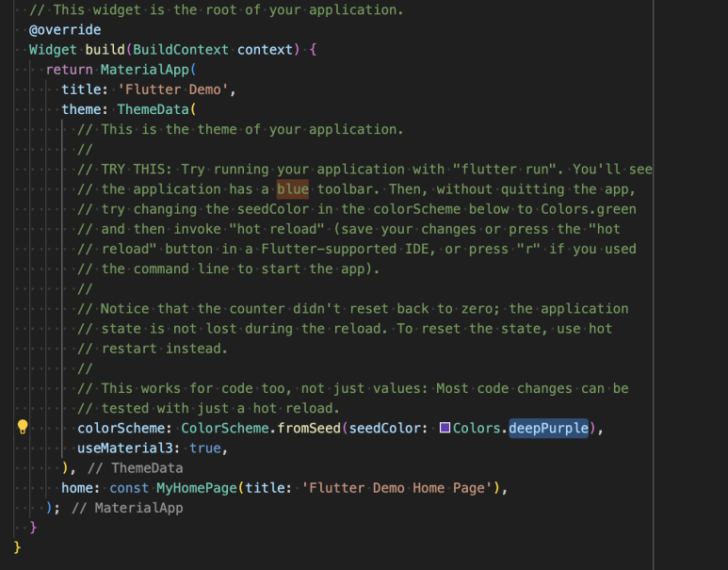This screenshot has width=728, height=570.
Task: Click the ColorScheme class name before fromSeed
Action: (225, 428)
